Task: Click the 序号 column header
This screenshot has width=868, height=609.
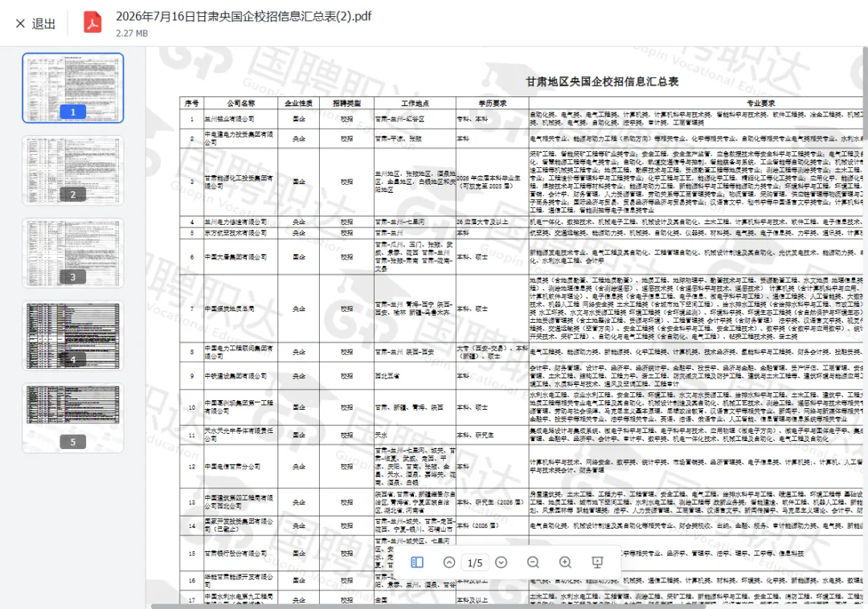Action: (191, 103)
